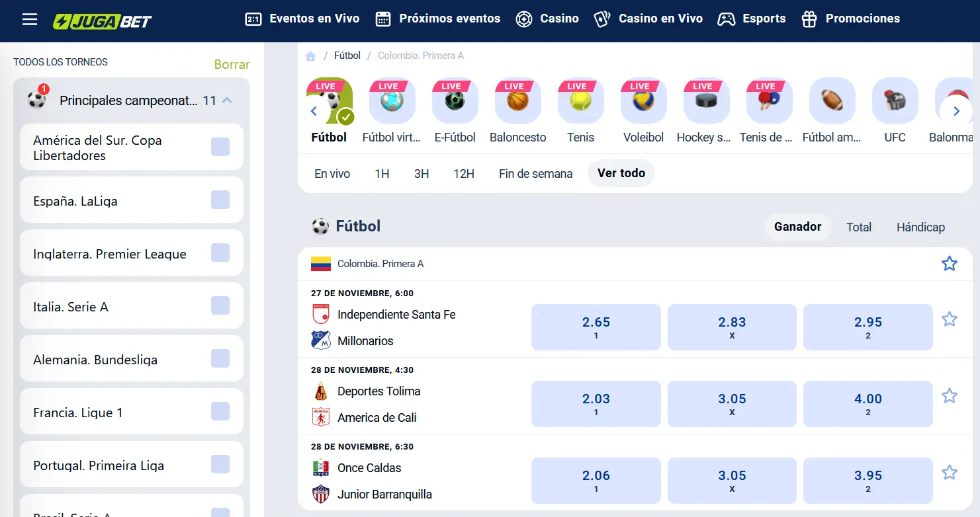The width and height of the screenshot is (980, 517).
Task: Click the 2.65 odds for Independiente Santa Fe
Action: point(596,327)
